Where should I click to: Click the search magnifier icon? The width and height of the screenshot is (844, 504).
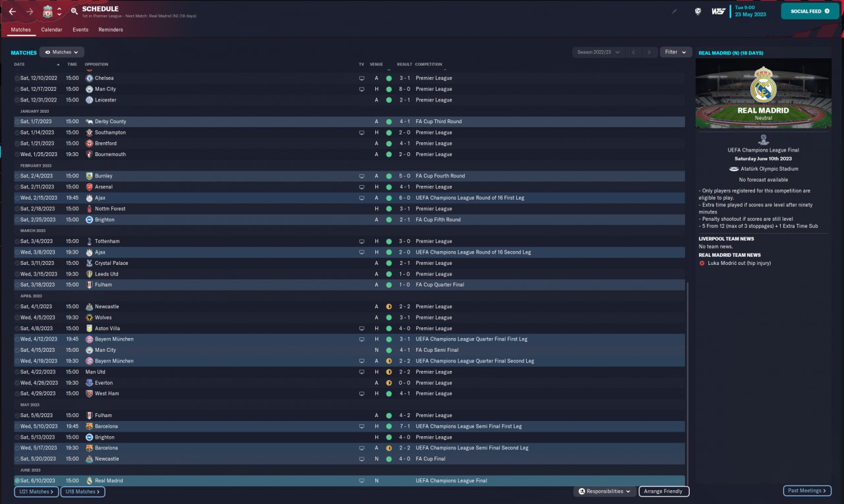tap(74, 11)
